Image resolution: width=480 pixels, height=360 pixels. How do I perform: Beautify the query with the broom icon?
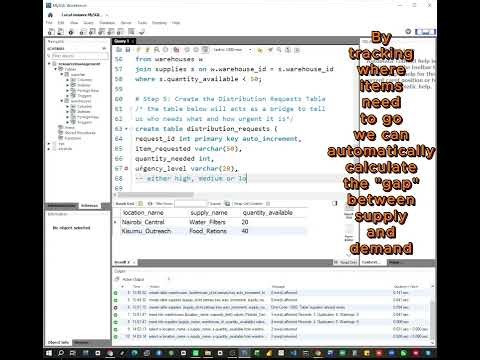point(270,50)
